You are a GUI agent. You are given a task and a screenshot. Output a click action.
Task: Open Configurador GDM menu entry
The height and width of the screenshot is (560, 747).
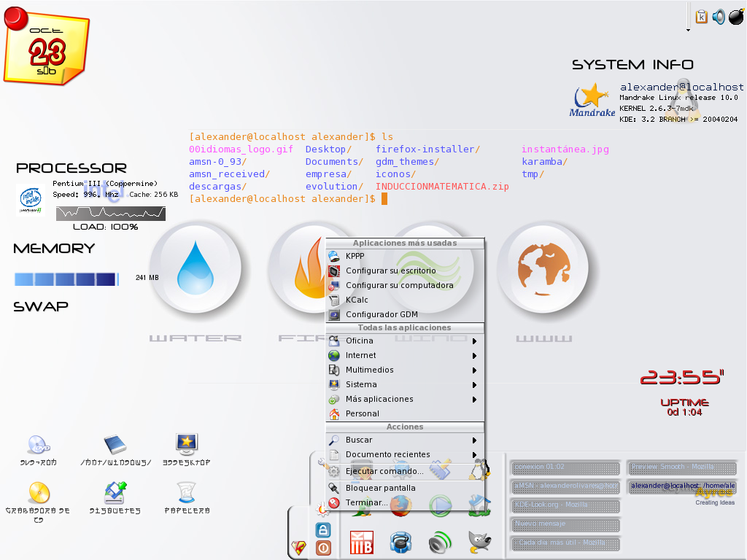pyautogui.click(x=405, y=315)
